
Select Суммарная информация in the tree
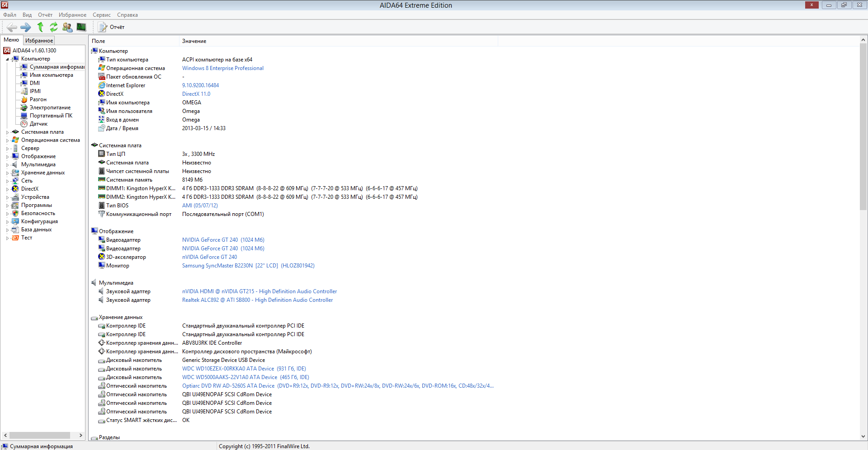(57, 67)
